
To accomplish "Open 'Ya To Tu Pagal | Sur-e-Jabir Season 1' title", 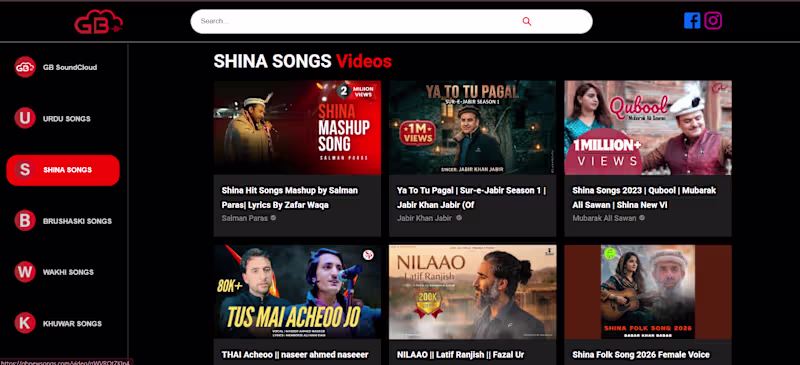I will click(471, 198).
